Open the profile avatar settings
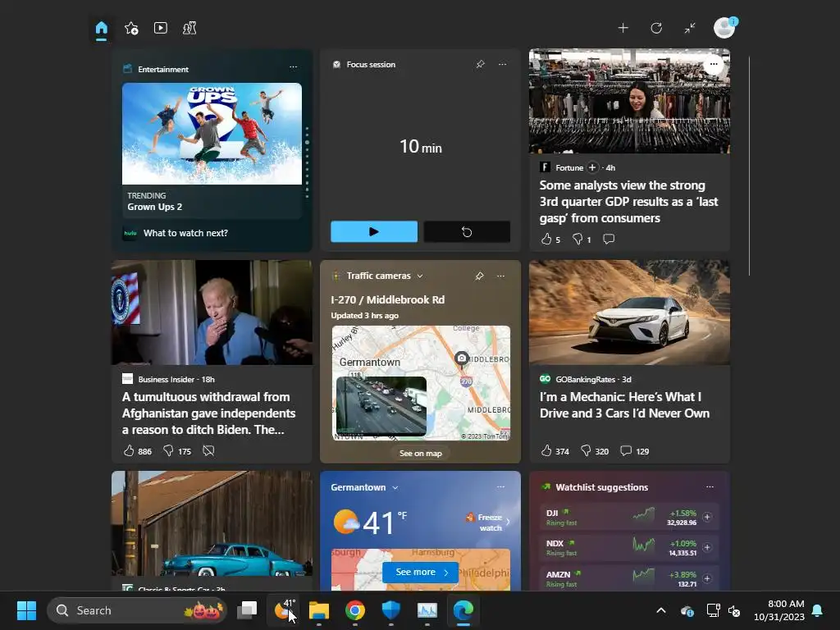The height and width of the screenshot is (630, 840). [724, 28]
